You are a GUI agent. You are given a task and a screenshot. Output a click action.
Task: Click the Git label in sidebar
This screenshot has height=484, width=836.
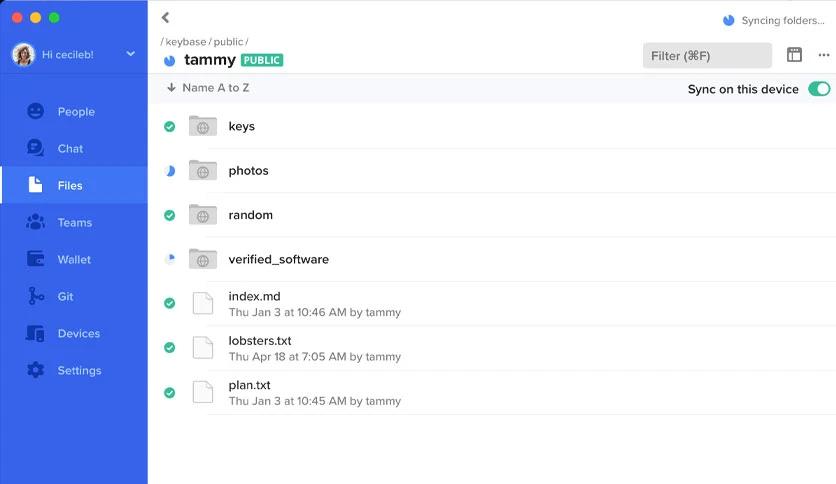66,296
